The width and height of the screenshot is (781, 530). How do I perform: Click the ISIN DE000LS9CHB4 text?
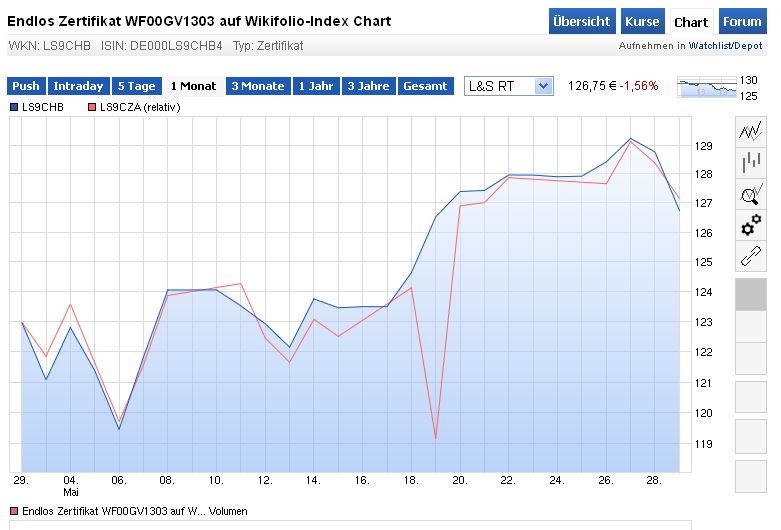coord(161,46)
